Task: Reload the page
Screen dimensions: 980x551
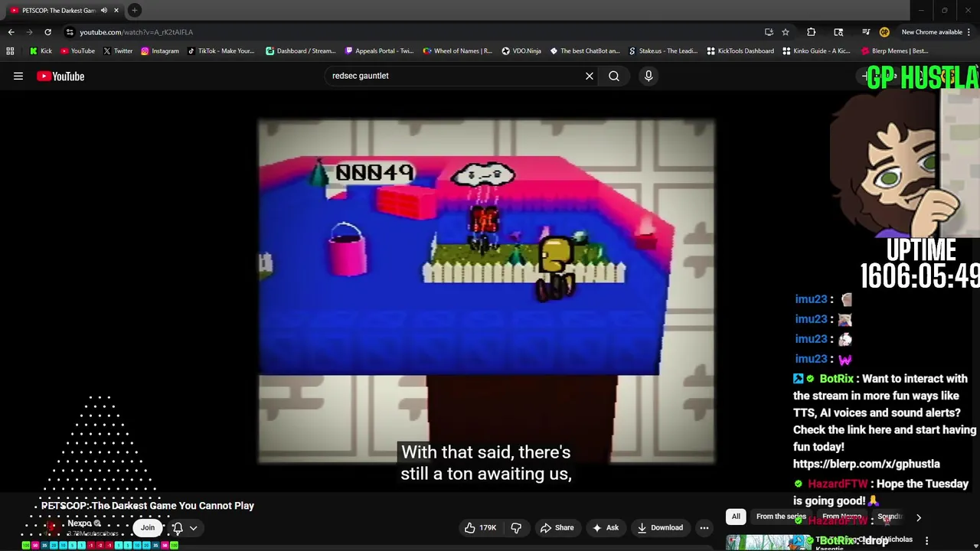Action: pyautogui.click(x=47, y=32)
